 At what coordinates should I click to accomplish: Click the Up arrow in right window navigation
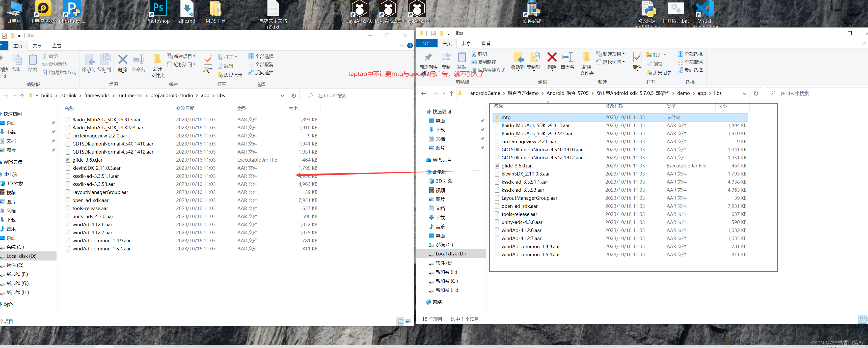pos(451,93)
